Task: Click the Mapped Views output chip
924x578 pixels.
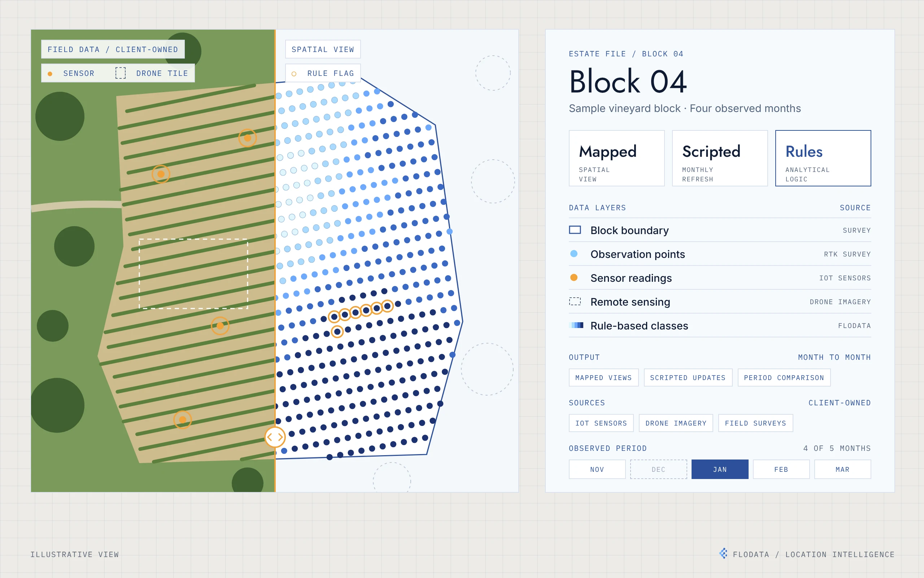Action: tap(603, 378)
